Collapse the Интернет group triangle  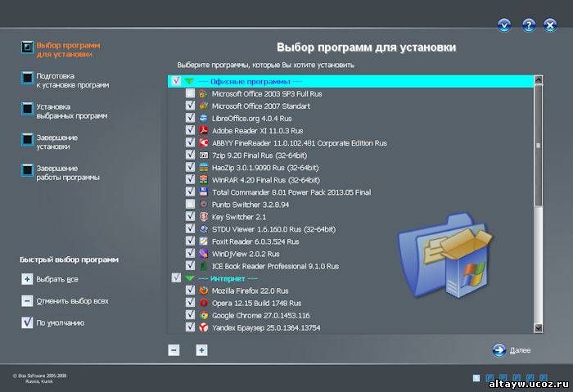pos(189,279)
